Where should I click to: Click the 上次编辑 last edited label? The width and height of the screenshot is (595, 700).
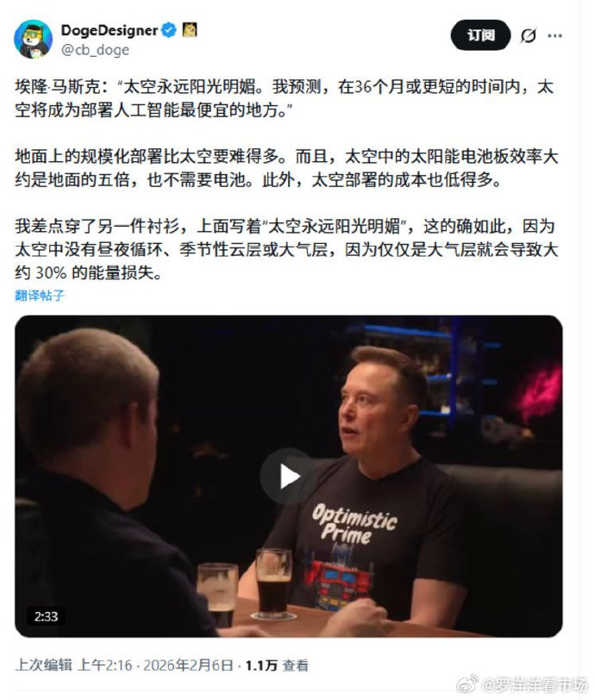pos(43,665)
